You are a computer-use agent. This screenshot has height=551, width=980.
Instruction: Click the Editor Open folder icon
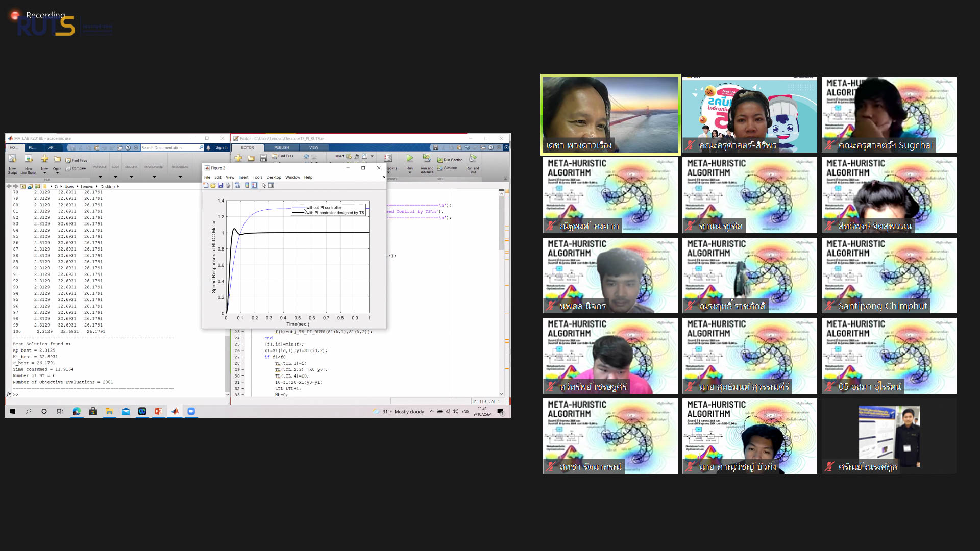point(251,158)
